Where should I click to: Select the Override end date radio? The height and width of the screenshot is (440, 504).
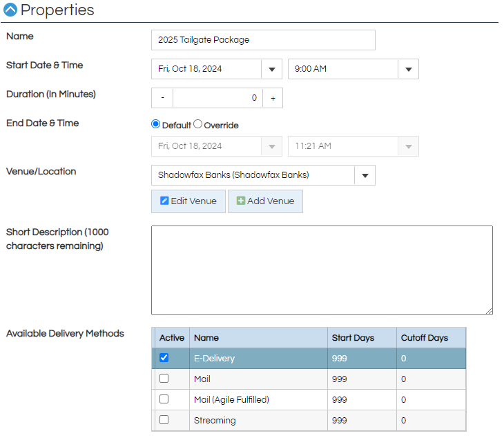[x=197, y=125]
